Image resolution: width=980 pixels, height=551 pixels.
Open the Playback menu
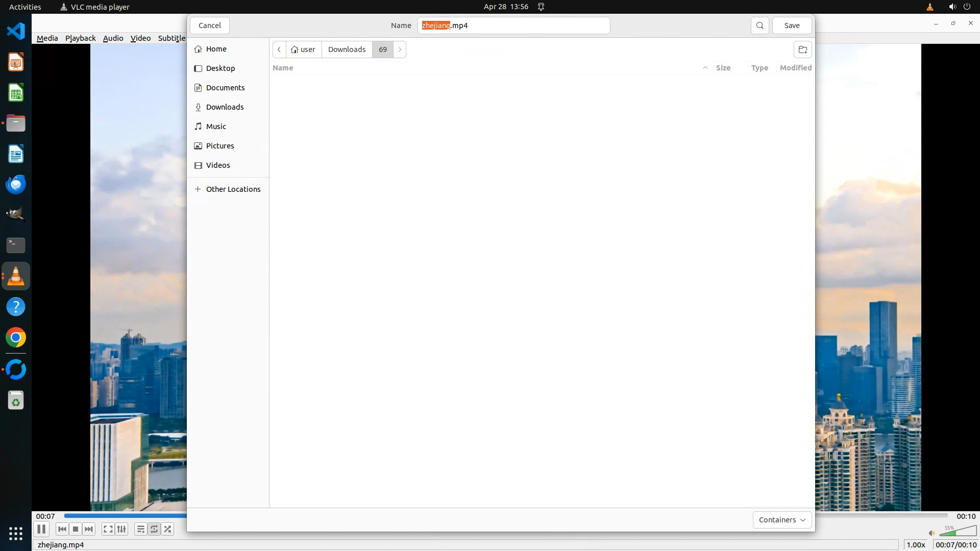pos(80,38)
